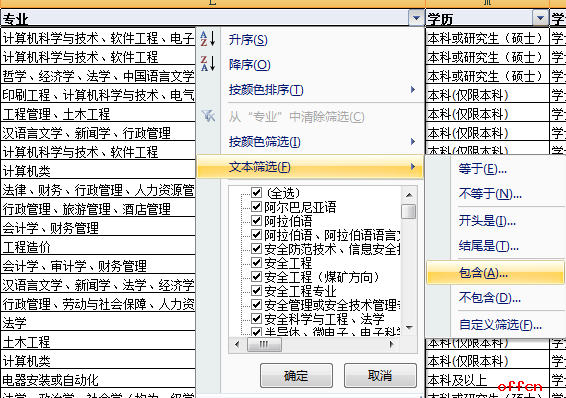Click the filter list scroll-down arrow
The height and width of the screenshot is (398, 566).
tap(409, 328)
